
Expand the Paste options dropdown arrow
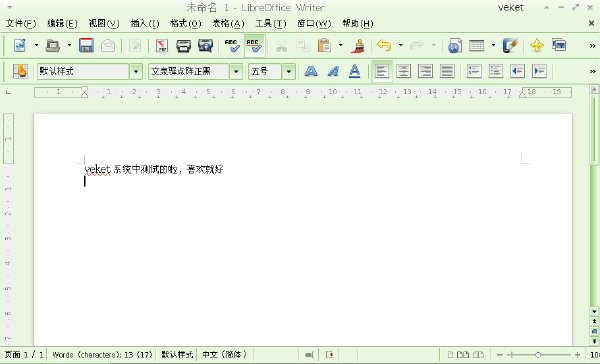click(341, 46)
